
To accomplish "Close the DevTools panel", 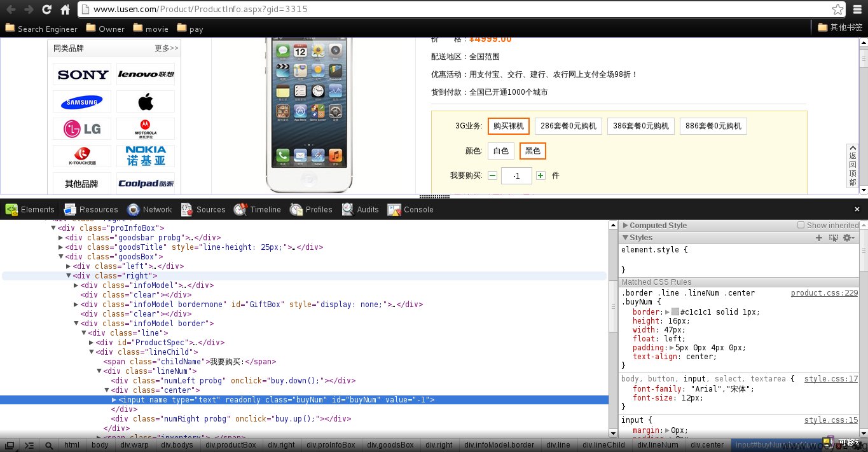I will click(x=858, y=209).
